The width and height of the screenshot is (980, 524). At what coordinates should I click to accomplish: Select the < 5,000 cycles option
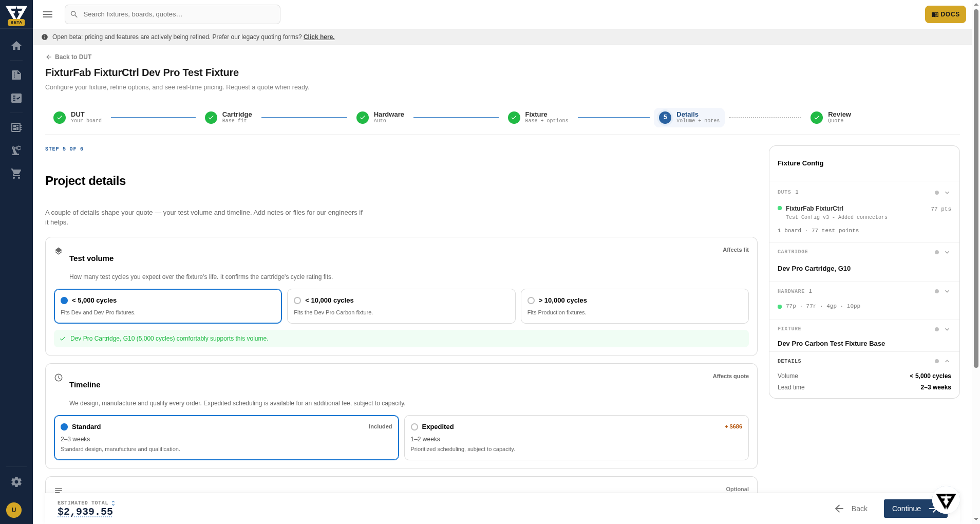(x=168, y=306)
